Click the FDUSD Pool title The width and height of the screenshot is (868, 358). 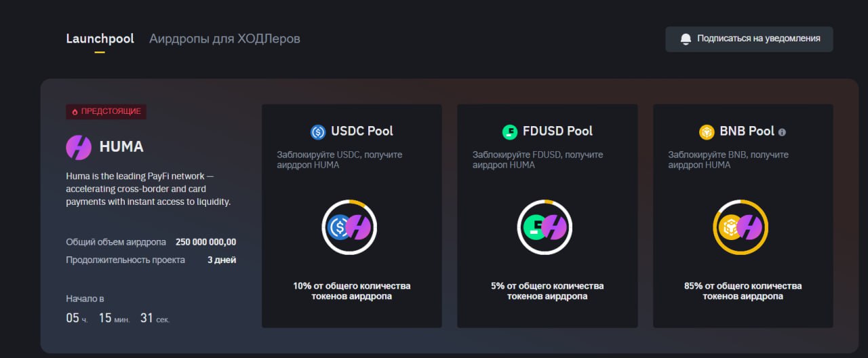pos(557,132)
